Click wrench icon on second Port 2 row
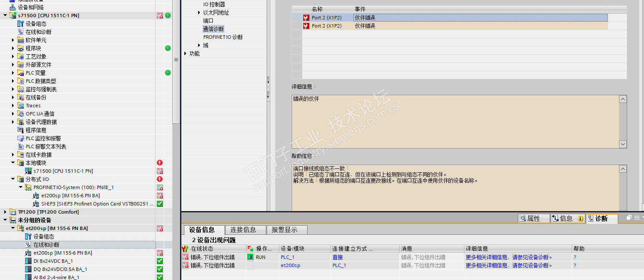The width and height of the screenshot is (644, 280). pos(306,26)
